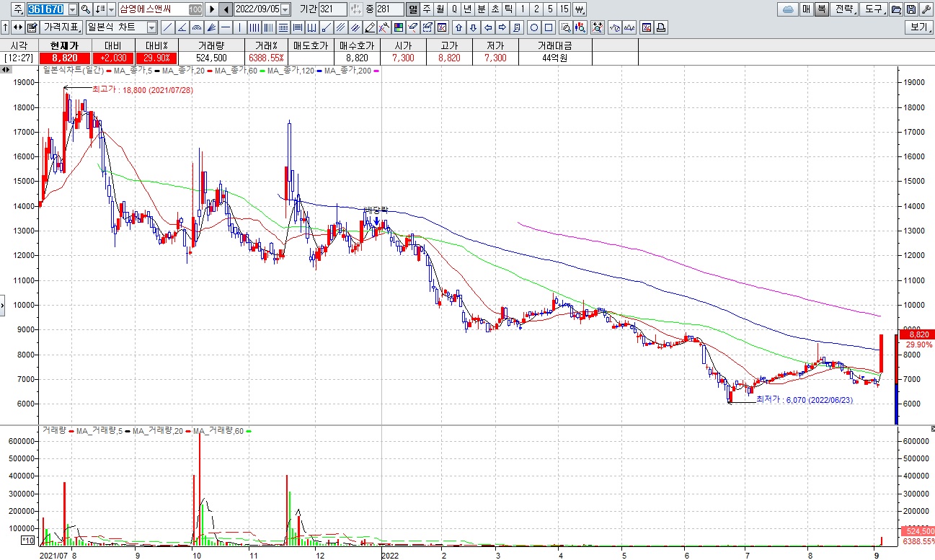Click the 거래량 volume header cell
The image size is (935, 560).
coord(211,45)
